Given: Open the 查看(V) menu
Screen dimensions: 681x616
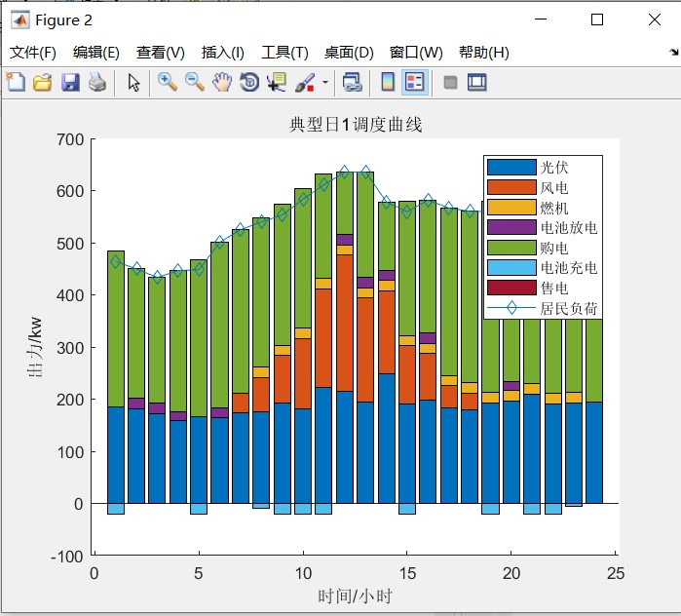Looking at the screenshot, I should click(160, 53).
